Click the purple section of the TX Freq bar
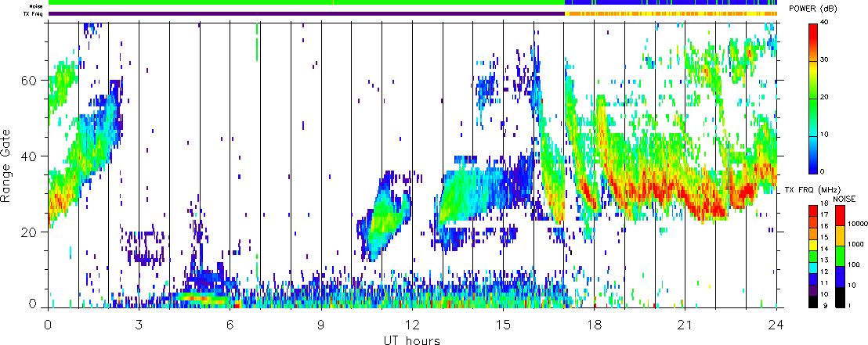 click(306, 13)
